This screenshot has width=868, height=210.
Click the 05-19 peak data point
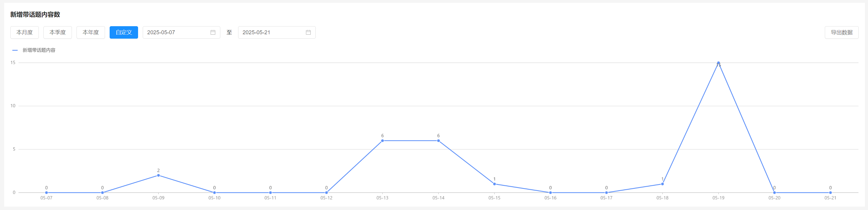coord(718,63)
